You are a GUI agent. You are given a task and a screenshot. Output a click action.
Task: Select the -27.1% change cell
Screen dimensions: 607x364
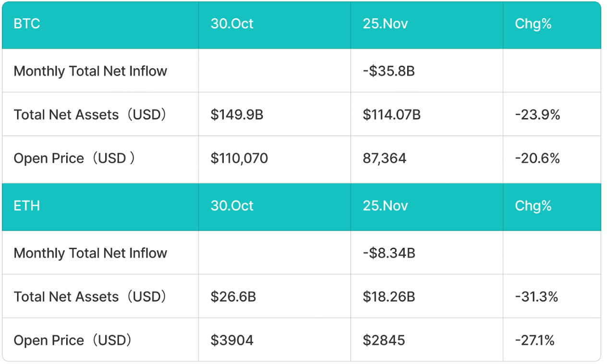tap(534, 340)
